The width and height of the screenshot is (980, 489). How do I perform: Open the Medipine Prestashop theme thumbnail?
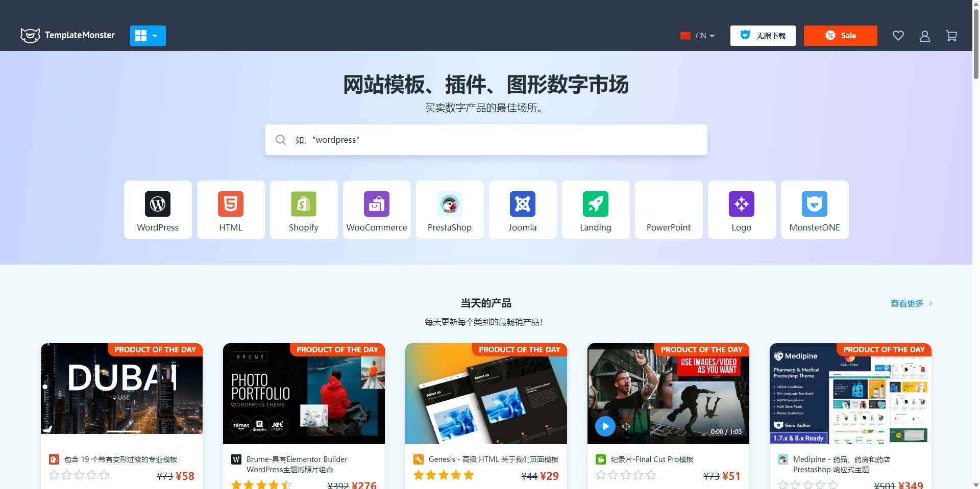click(850, 394)
